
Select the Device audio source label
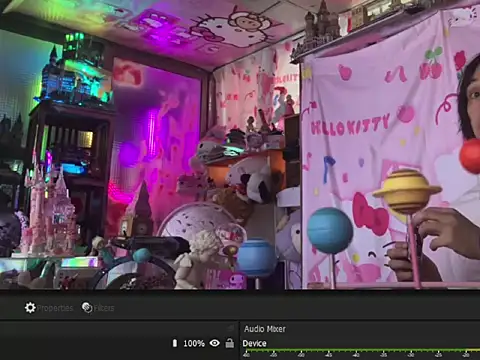pos(254,343)
